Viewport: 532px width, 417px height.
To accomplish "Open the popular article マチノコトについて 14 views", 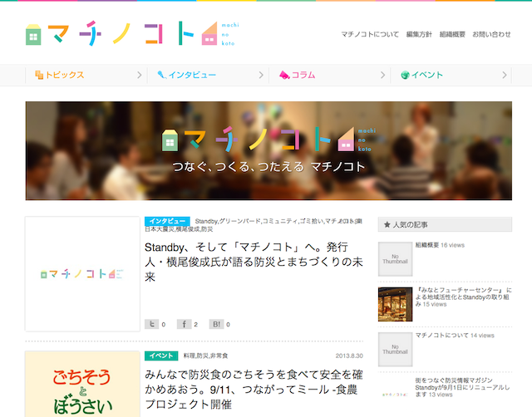I will click(455, 336).
